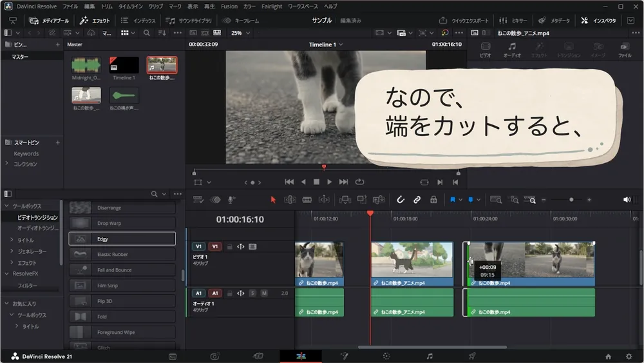Screen dimensions: 644x363
Task: Open the トリム menu
Action: click(106, 6)
